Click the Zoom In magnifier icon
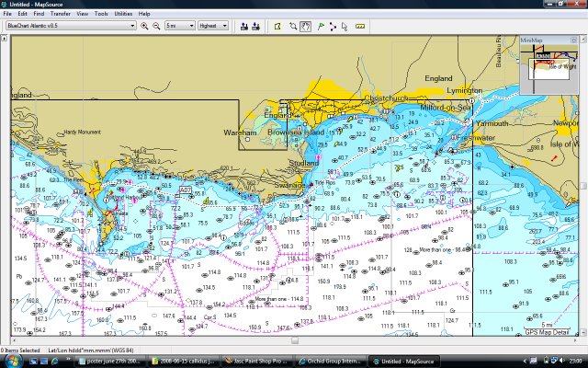This screenshot has width=588, height=368. (145, 26)
